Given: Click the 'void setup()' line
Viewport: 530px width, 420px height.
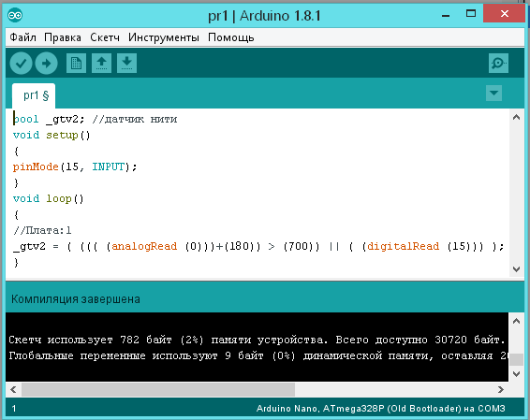Looking at the screenshot, I should [x=52, y=135].
